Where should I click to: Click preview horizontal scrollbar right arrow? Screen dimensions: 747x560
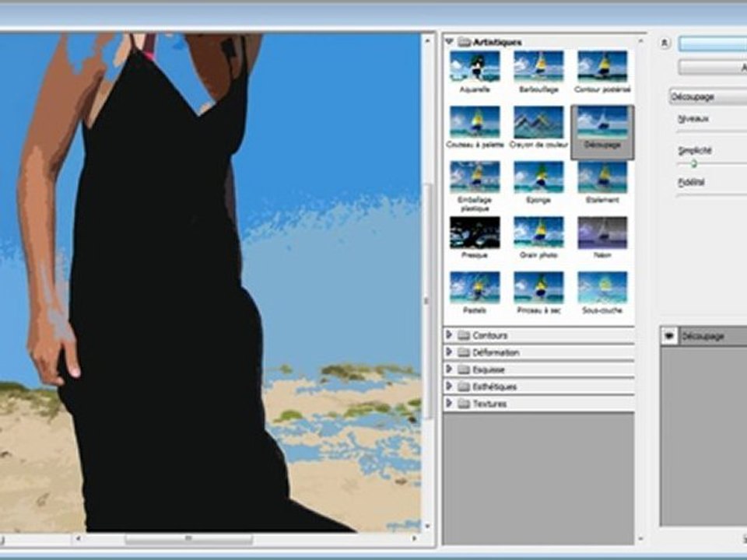coord(414,538)
